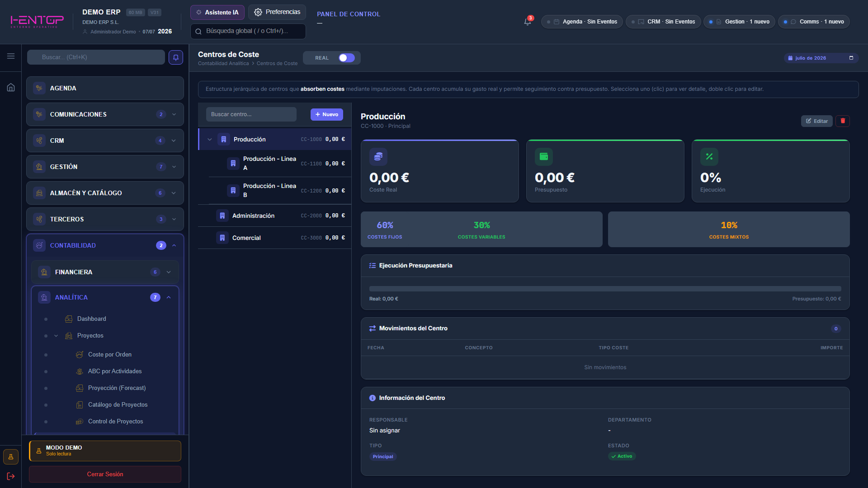Click the Agenda · Sin Eventos status pill
The image size is (868, 488).
coord(582,22)
